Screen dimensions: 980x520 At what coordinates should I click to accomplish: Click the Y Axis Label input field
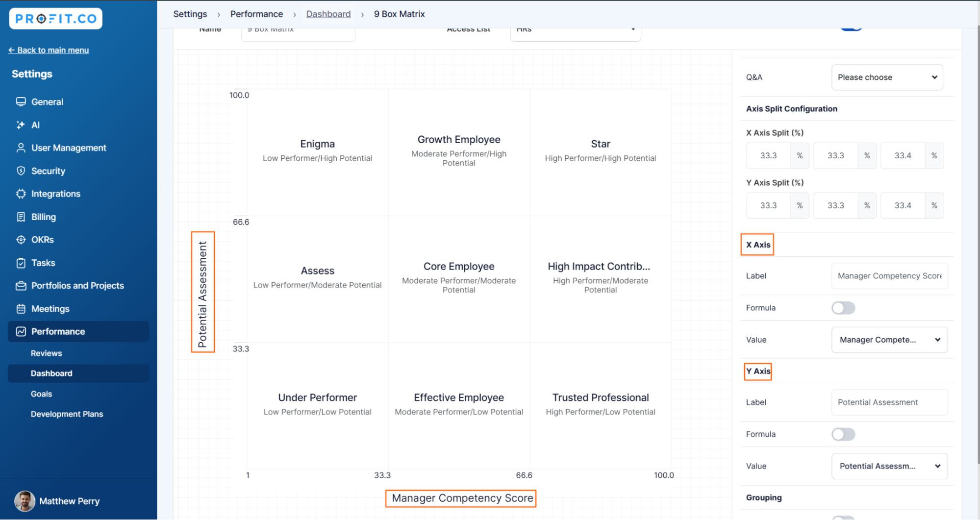(x=889, y=402)
